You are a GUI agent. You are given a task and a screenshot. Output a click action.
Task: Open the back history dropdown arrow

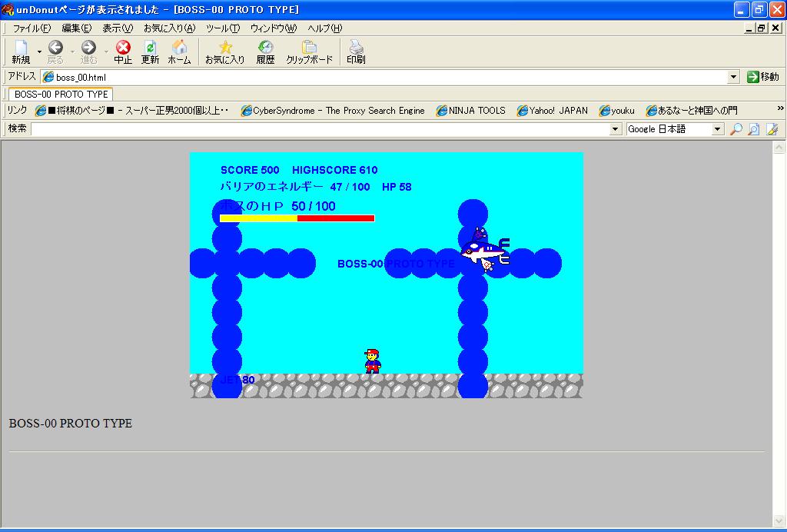[72, 52]
